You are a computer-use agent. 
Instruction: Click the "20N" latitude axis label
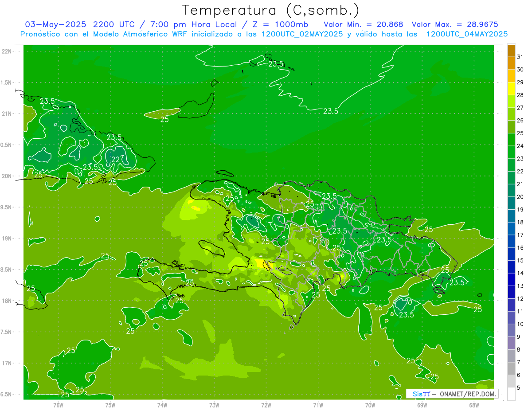point(8,176)
